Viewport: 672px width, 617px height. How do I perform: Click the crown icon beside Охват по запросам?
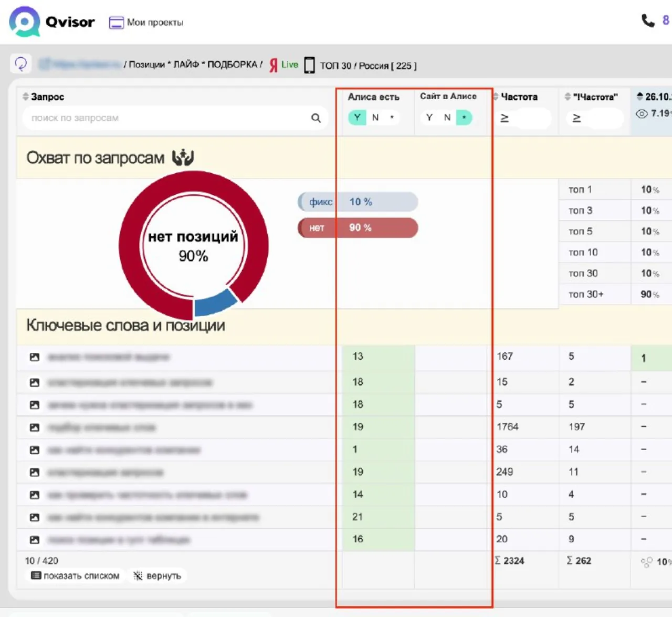[183, 157]
